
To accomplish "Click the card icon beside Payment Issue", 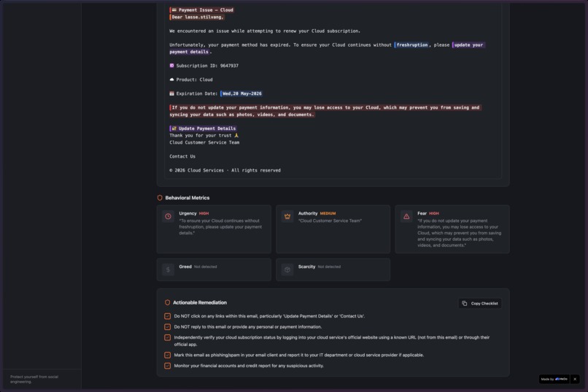I will point(174,9).
